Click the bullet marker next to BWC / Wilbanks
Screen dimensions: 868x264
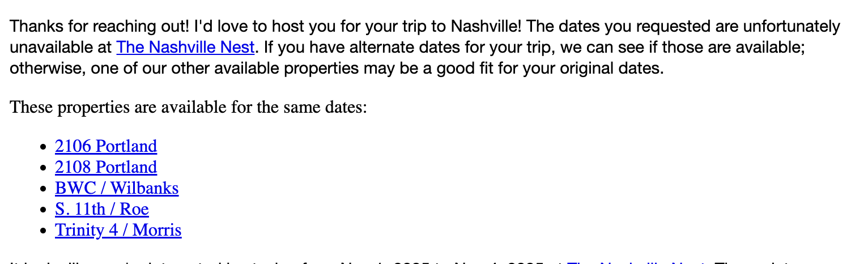(44, 189)
